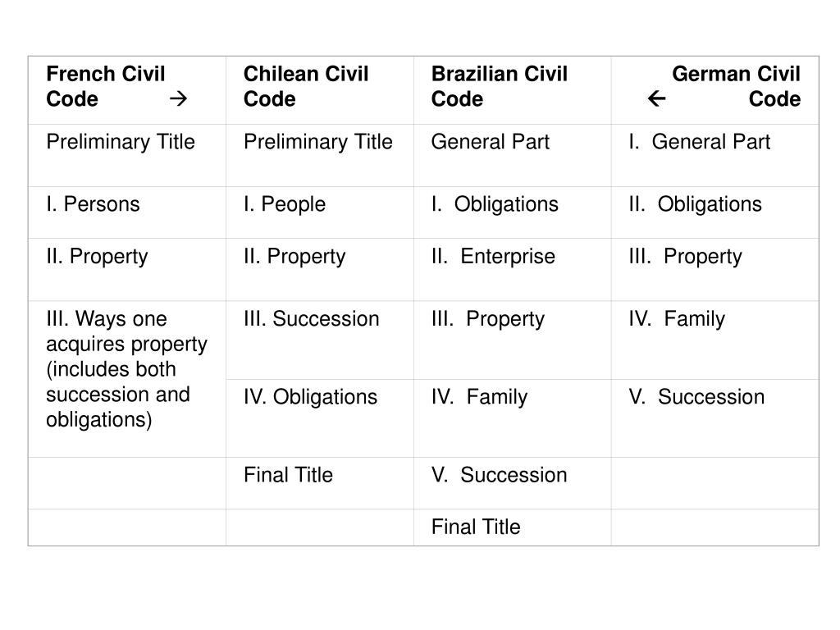The height and width of the screenshot is (630, 840).
Task: Click the Final Title Brazilian cell
Action: tap(513, 527)
